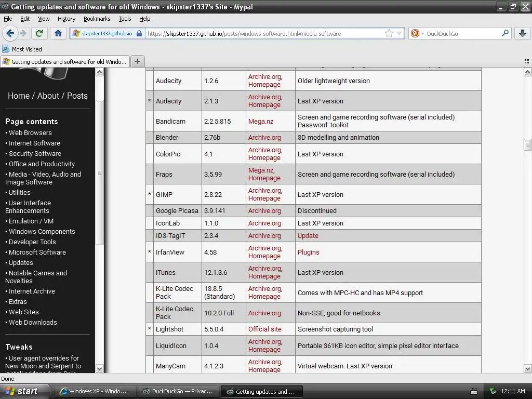Jump to Web Browsers section

(30, 132)
